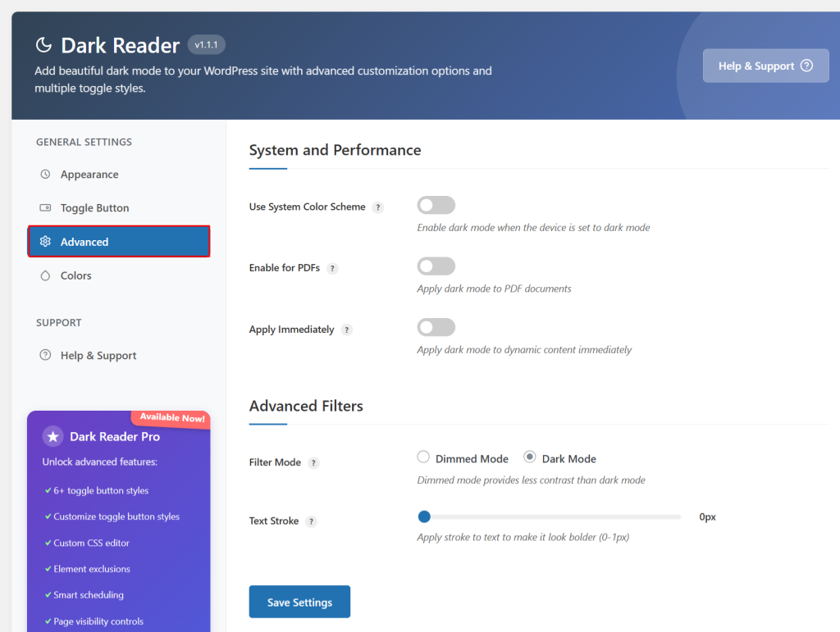Viewport: 840px width, 632px height.
Task: Open help tooltip for Apply Immediately
Action: [347, 330]
